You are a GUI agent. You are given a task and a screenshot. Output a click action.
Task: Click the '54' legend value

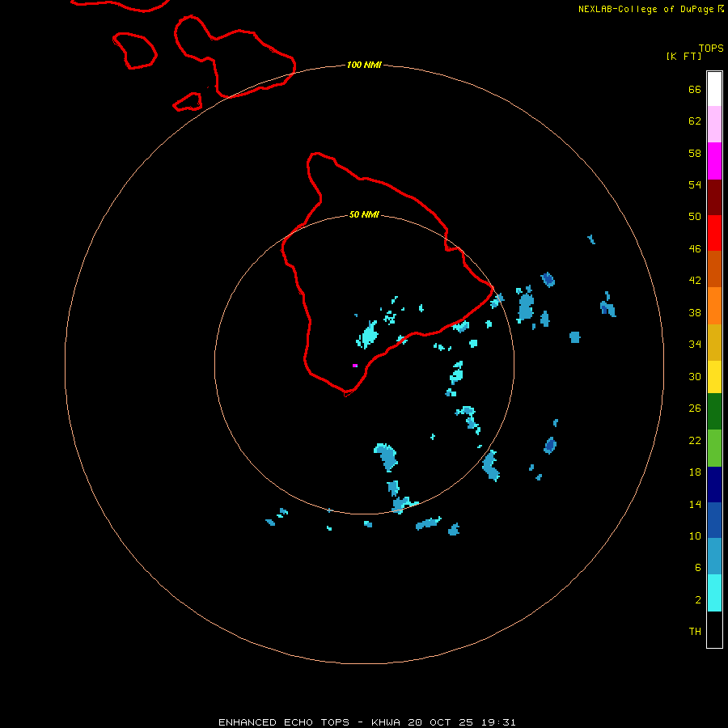(x=695, y=184)
